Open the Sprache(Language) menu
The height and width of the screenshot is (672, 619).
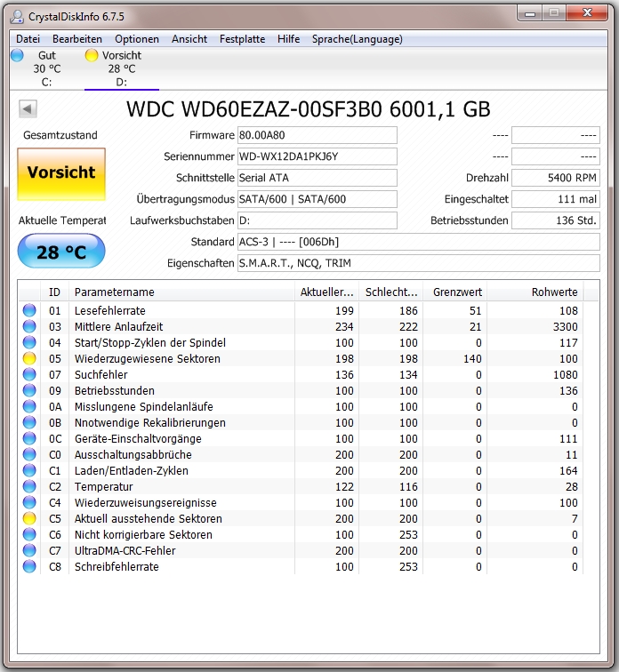(x=358, y=39)
